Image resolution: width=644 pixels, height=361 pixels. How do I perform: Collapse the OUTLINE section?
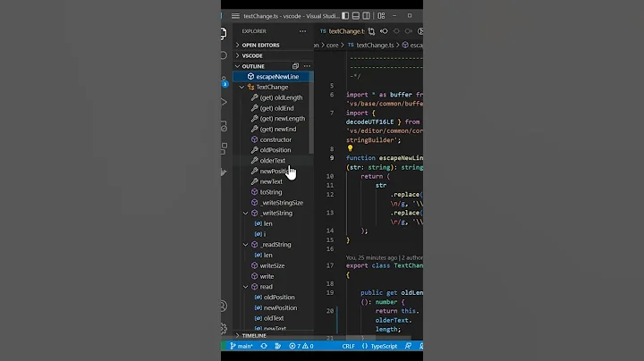coord(253,66)
